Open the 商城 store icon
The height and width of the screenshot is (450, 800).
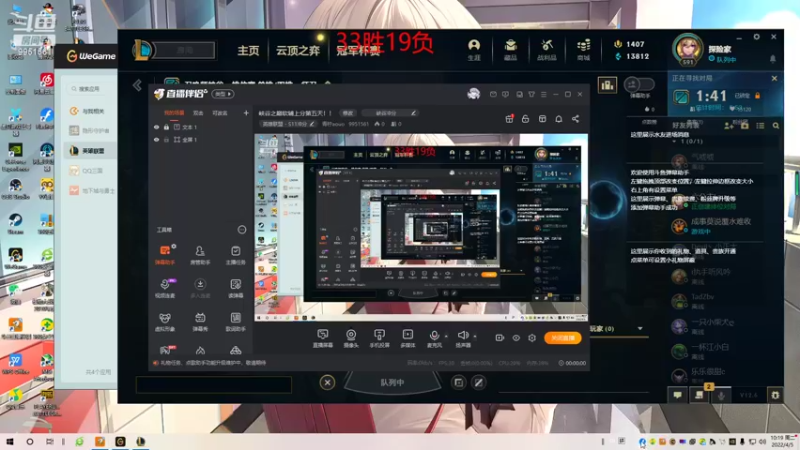pos(583,50)
